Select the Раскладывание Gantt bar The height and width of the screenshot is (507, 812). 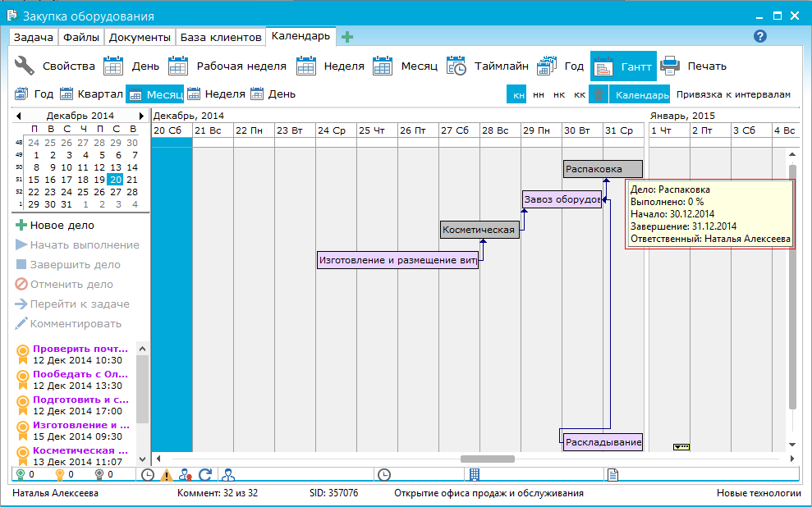point(603,442)
